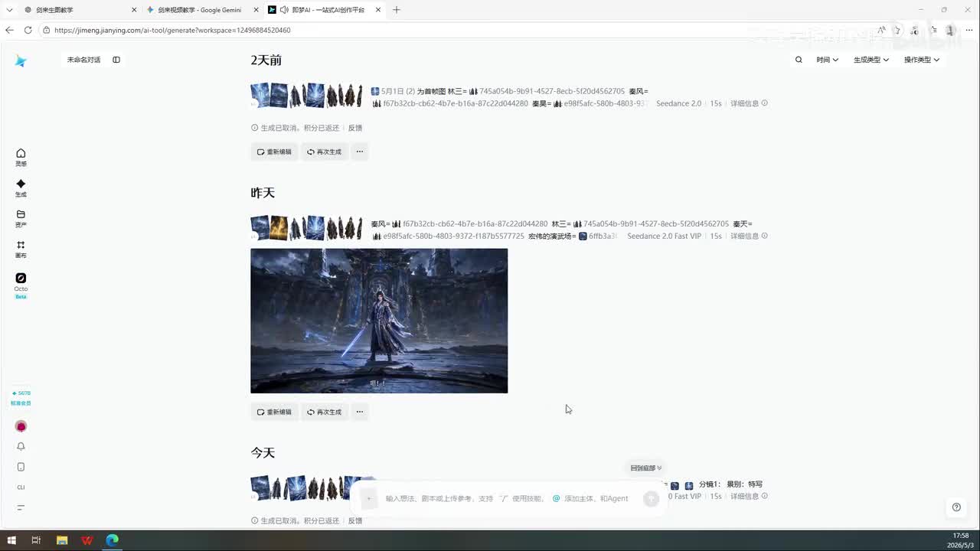Open 详细信息 for the 昨天 entry
The height and width of the screenshot is (551, 980).
coord(749,236)
